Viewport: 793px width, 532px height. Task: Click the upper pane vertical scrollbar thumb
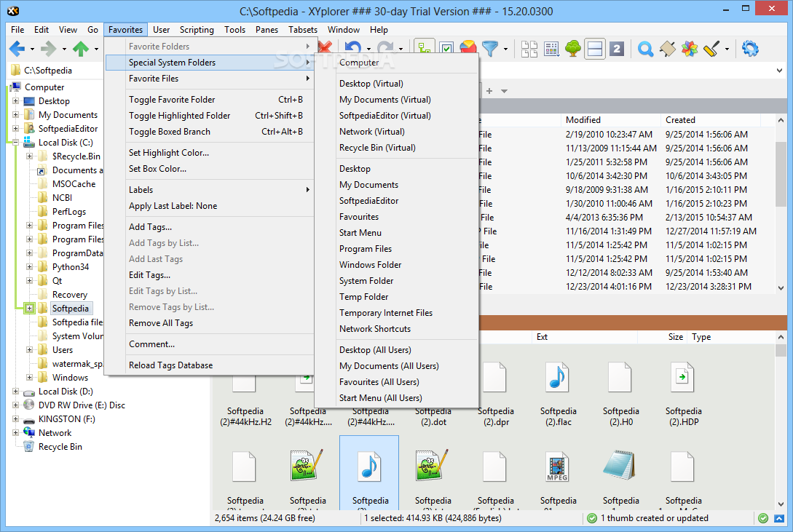(x=781, y=173)
